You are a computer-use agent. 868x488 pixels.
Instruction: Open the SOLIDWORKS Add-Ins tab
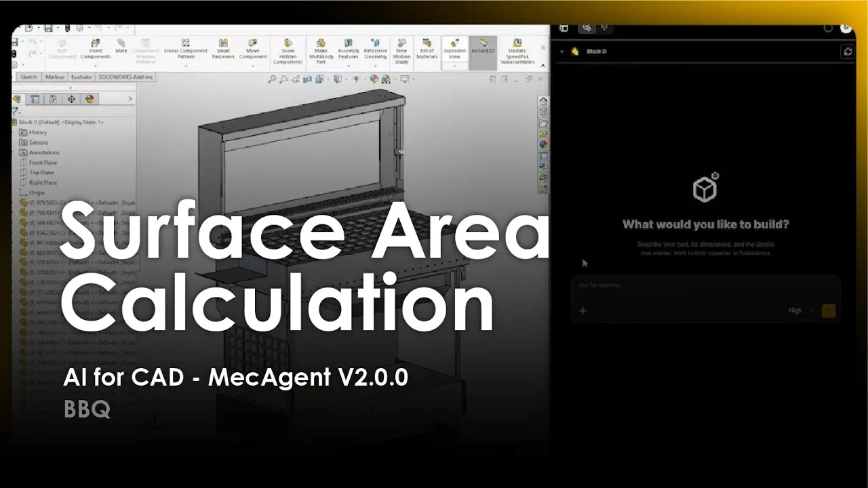[x=126, y=77]
